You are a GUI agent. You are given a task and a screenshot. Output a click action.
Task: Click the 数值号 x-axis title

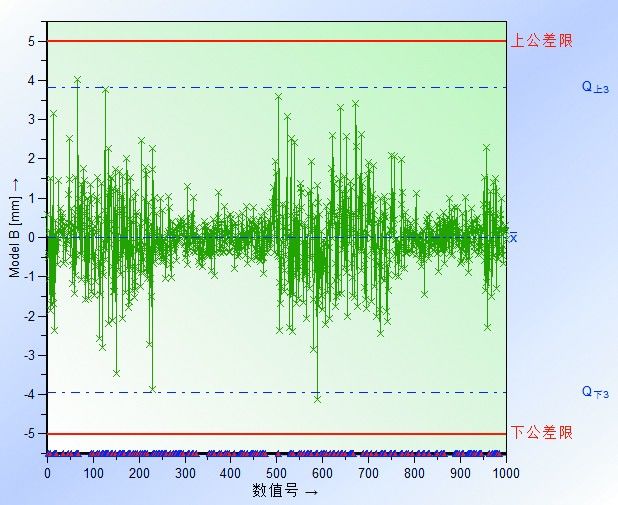[x=285, y=492]
